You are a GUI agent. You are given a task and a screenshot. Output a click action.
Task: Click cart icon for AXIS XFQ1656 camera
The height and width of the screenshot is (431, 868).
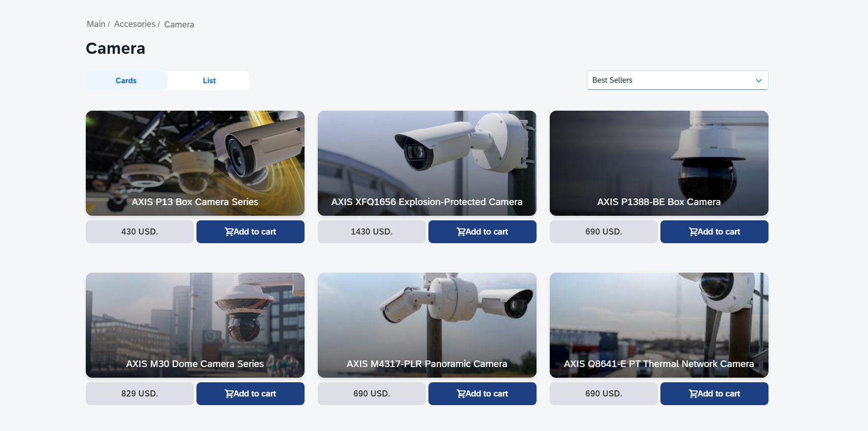coord(461,232)
